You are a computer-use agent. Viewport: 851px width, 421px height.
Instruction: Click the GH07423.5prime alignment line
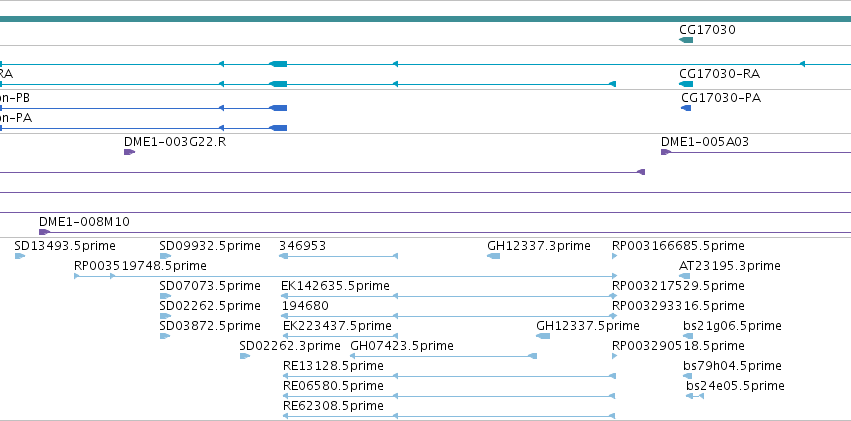pyautogui.click(x=443, y=356)
